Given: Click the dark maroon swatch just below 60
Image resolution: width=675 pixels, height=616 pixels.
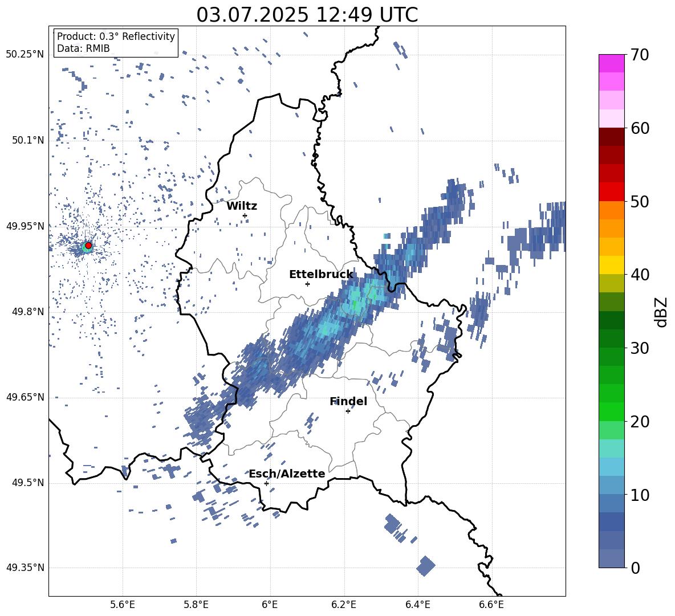Looking at the screenshot, I should coord(611,137).
